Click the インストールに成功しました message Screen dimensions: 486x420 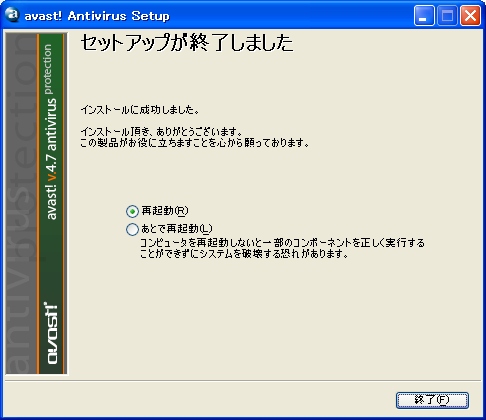pos(140,109)
